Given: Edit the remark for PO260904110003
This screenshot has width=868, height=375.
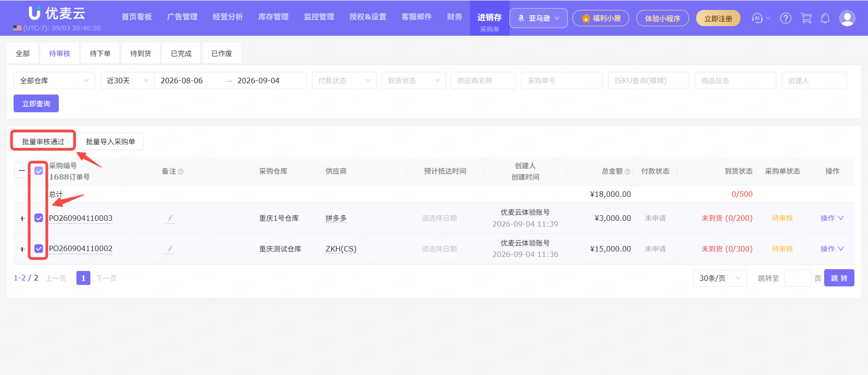Looking at the screenshot, I should tap(170, 218).
